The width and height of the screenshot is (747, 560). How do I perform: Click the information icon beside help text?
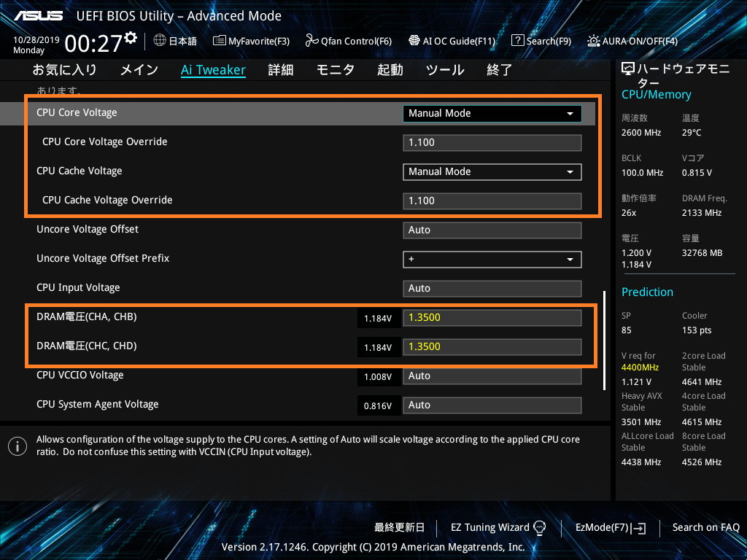click(x=18, y=446)
